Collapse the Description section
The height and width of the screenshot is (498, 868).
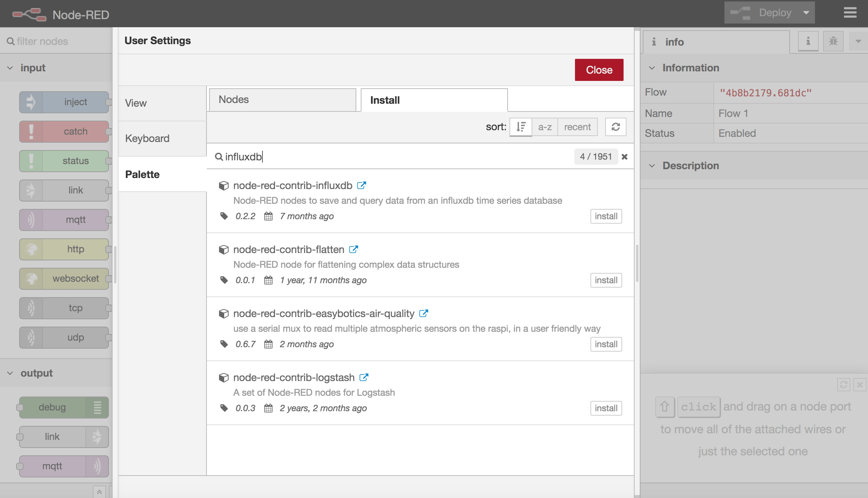coord(652,166)
